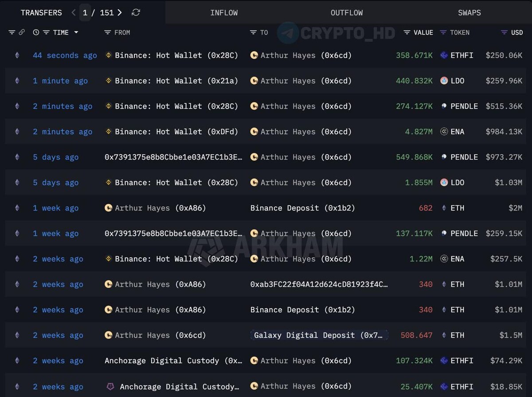Click red value 508.647
532x397 pixels.
tap(416, 335)
